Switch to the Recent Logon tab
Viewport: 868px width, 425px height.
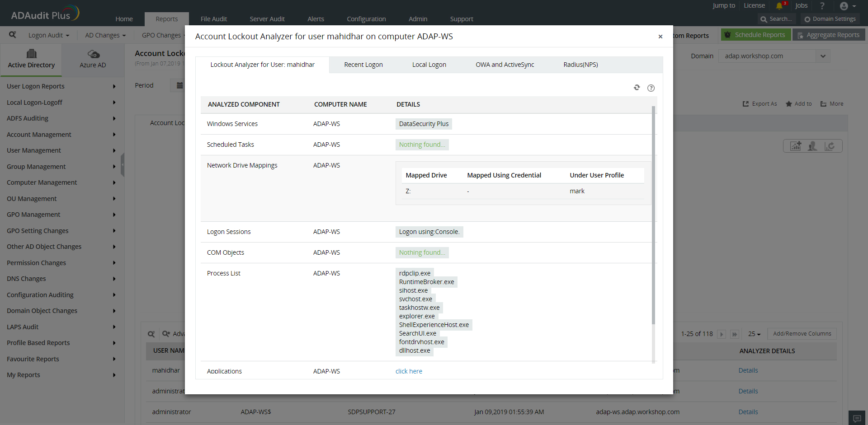click(363, 65)
